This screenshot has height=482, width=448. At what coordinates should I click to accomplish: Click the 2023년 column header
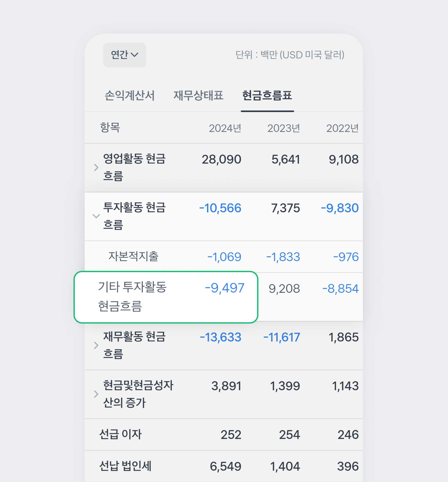coord(284,128)
